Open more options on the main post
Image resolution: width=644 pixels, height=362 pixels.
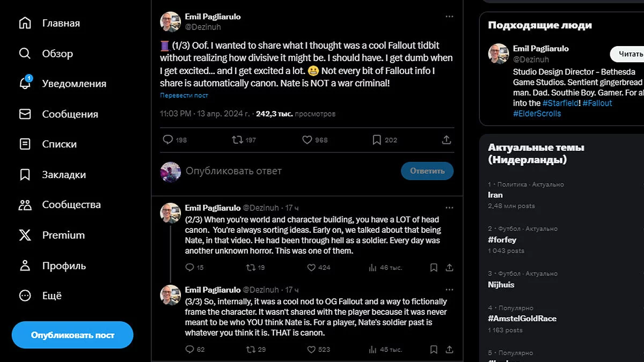449,17
